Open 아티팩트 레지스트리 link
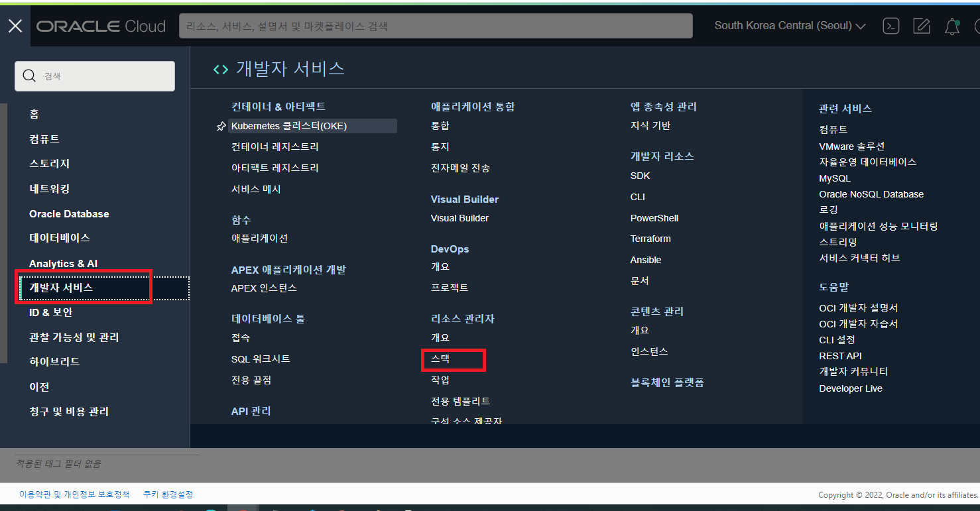Screen dimensions: 980x511 click(x=275, y=168)
